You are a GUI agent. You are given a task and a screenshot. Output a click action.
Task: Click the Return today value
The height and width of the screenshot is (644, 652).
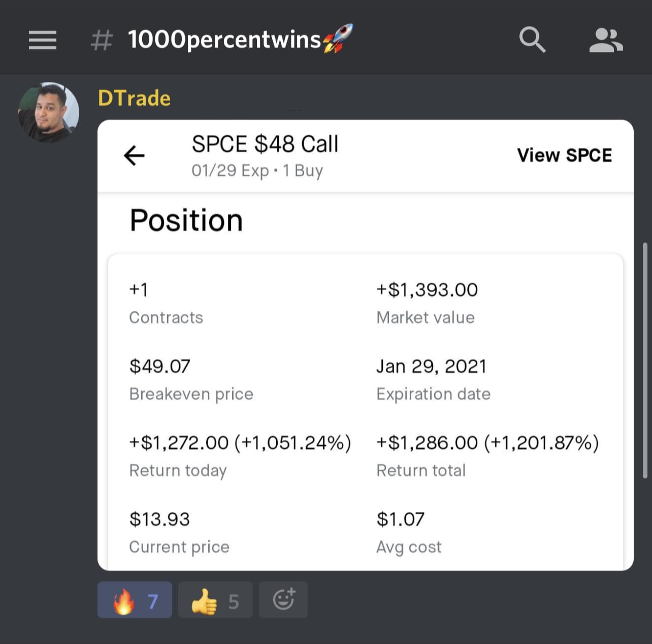pyautogui.click(x=240, y=443)
